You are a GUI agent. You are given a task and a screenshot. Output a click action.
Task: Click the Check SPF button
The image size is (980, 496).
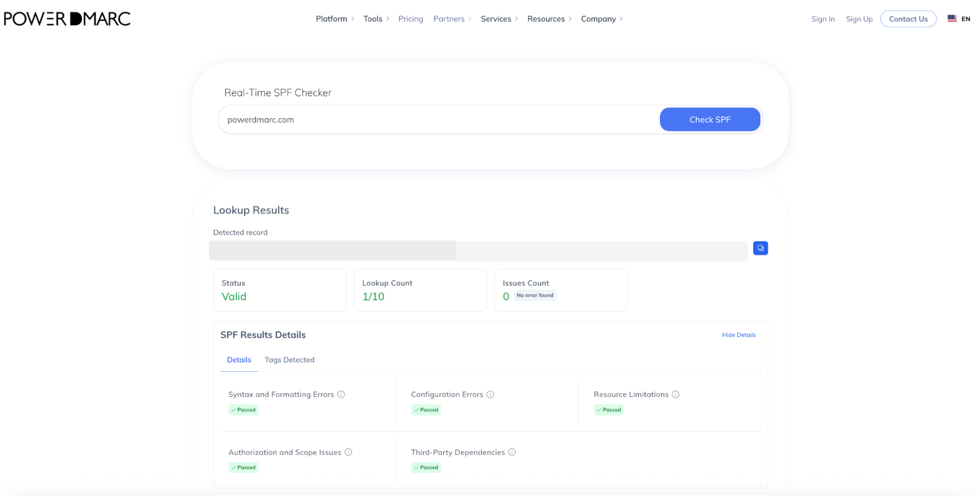(710, 120)
